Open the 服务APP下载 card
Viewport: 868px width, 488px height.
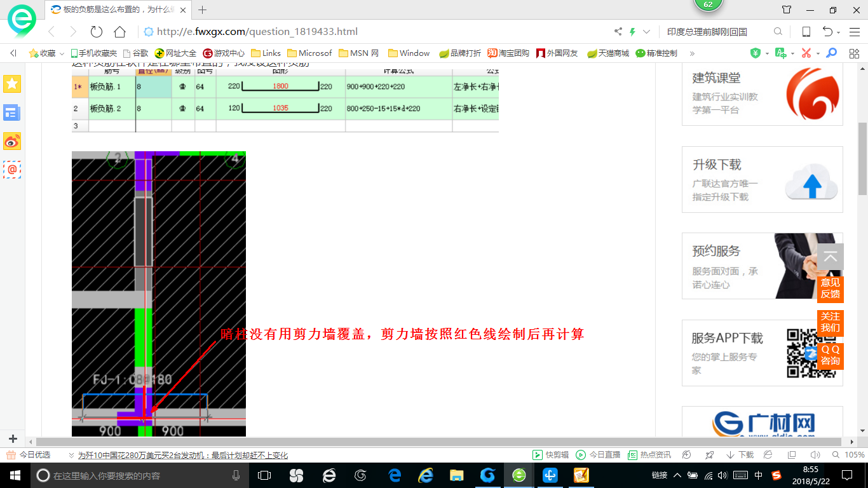point(763,353)
